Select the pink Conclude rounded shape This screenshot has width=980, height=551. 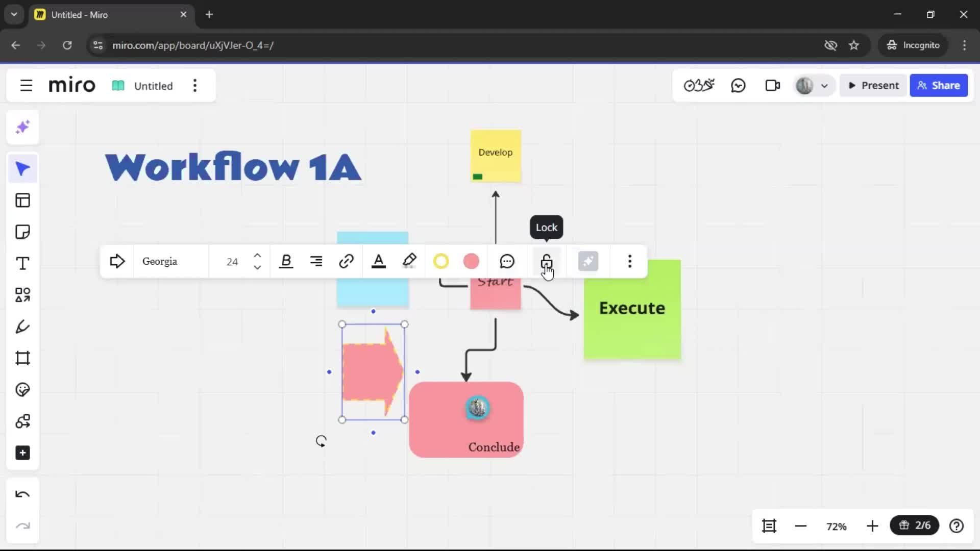(x=466, y=420)
